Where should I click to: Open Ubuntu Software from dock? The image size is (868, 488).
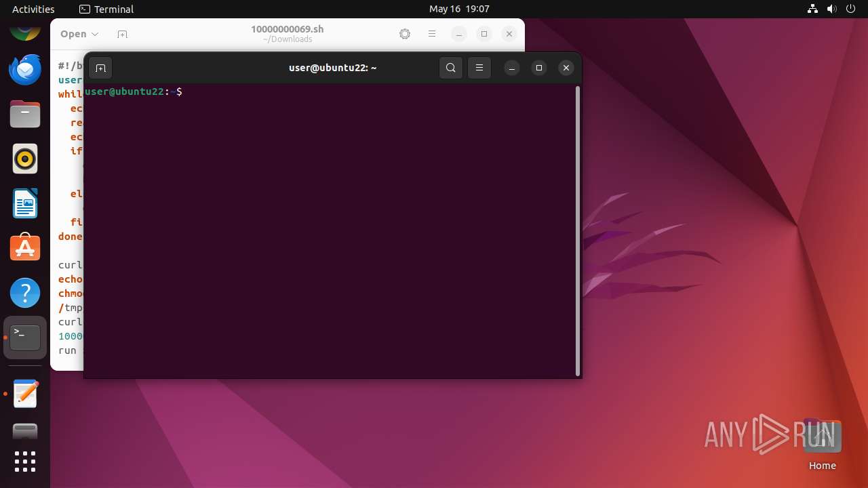coord(25,248)
